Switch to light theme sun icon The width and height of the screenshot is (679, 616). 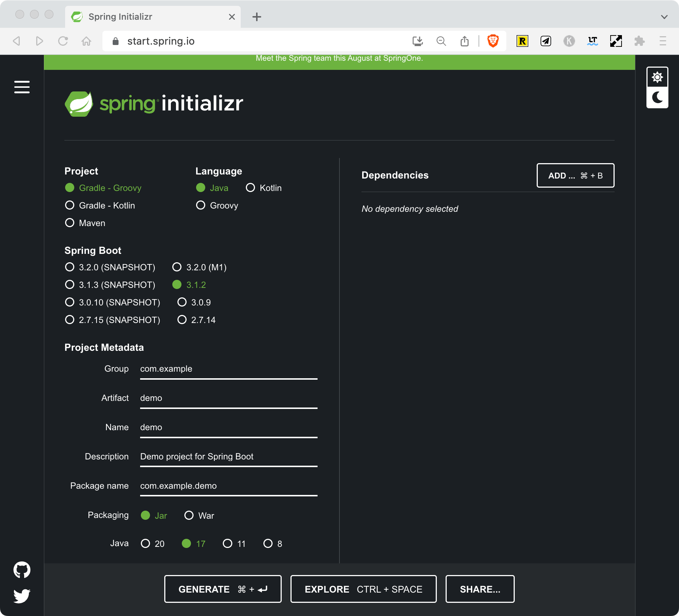click(657, 77)
